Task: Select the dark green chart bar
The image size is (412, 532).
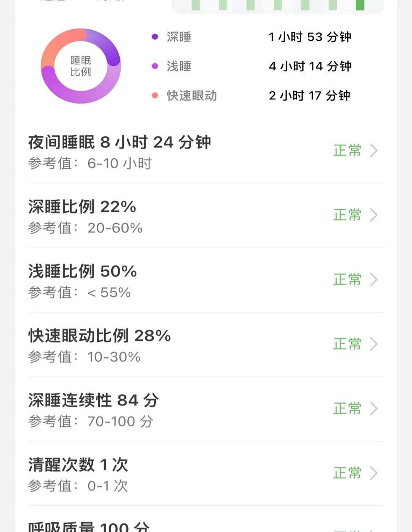Action: click(360, 5)
